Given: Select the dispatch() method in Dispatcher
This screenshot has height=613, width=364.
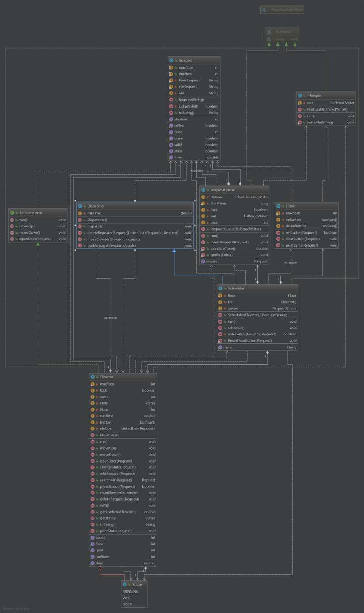Looking at the screenshot, I should pos(135,226).
